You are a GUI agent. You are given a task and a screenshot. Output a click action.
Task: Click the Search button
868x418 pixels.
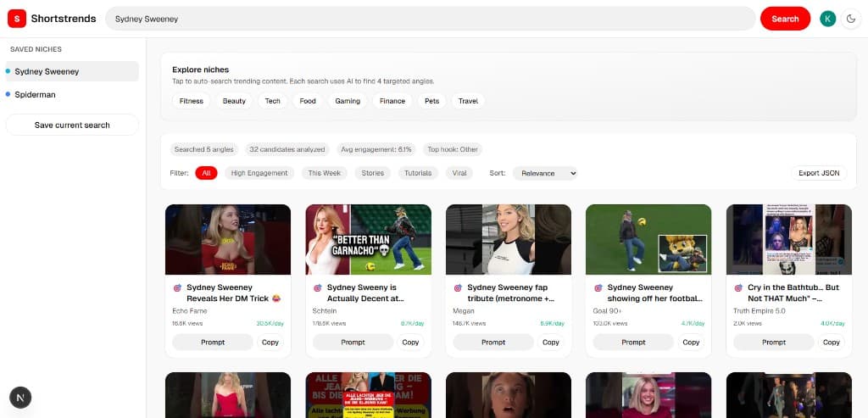click(x=785, y=19)
